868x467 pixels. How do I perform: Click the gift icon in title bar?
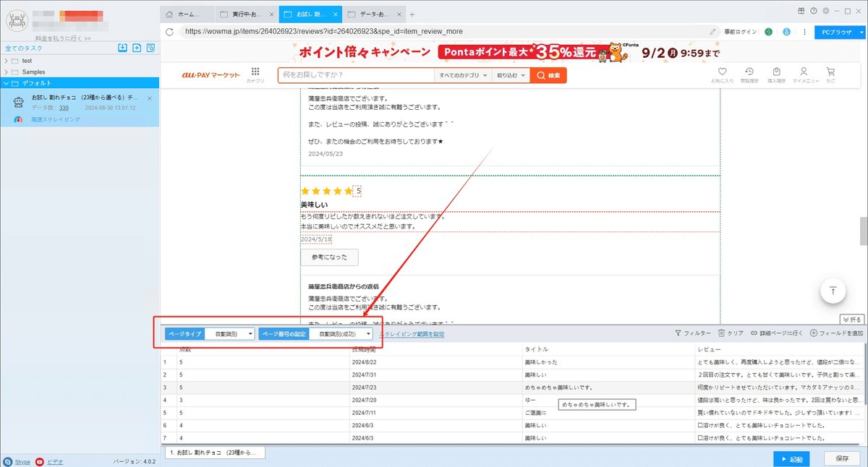point(801,11)
